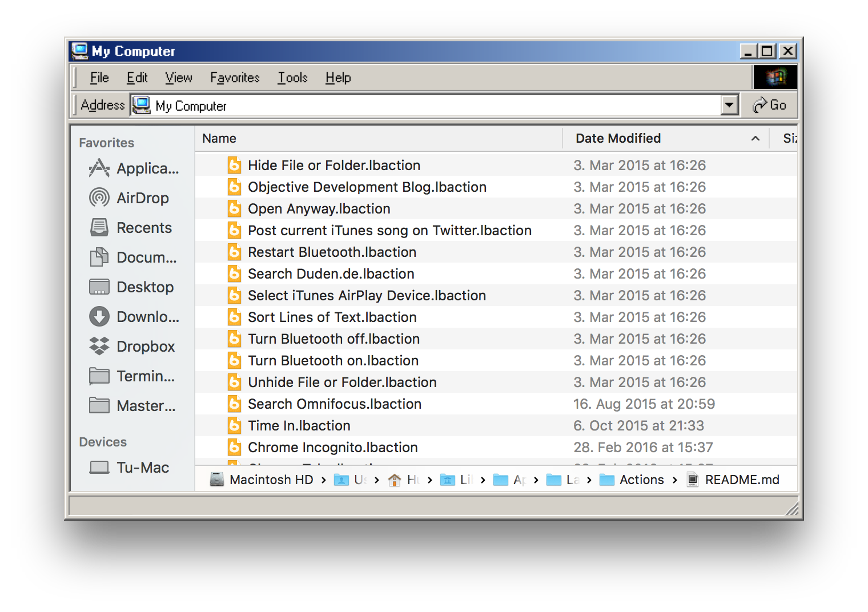This screenshot has height=612, width=868.
Task: Select Search Duden.de.lbaction file icon
Action: click(234, 273)
